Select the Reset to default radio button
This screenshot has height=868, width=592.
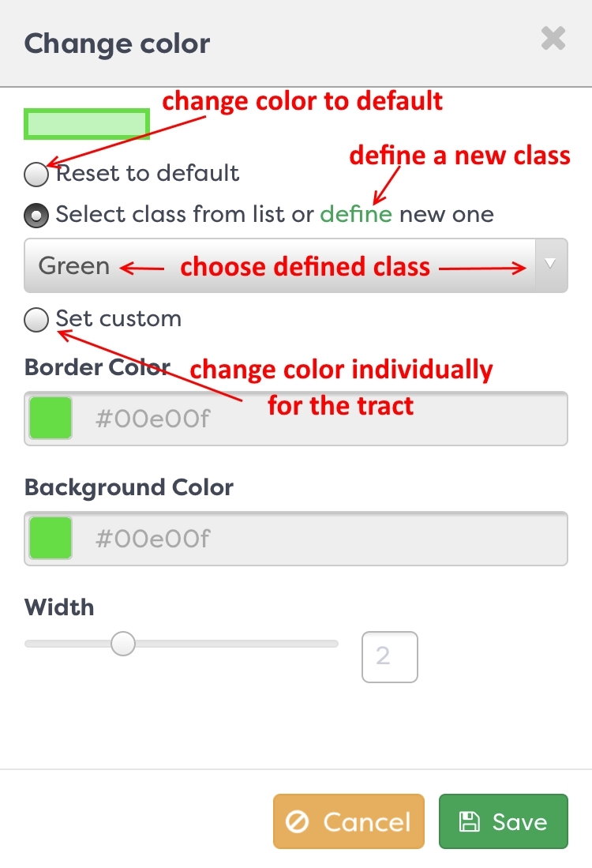click(36, 175)
